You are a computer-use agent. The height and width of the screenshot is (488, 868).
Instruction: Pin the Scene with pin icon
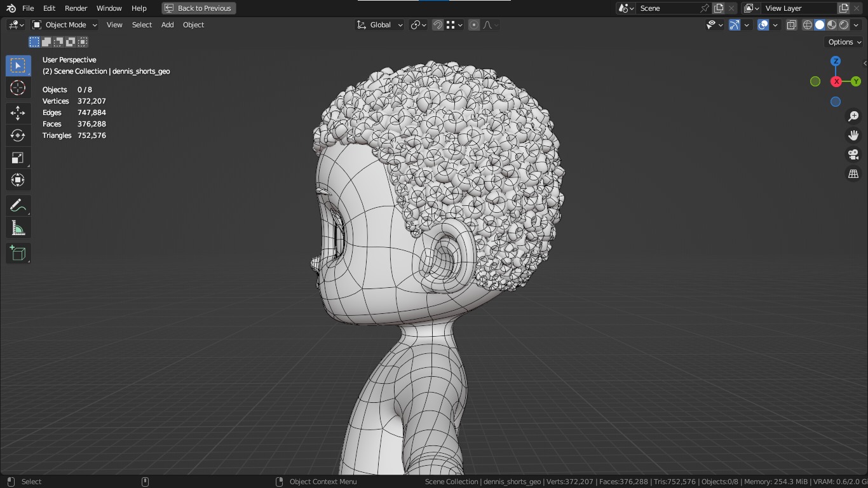pos(704,8)
